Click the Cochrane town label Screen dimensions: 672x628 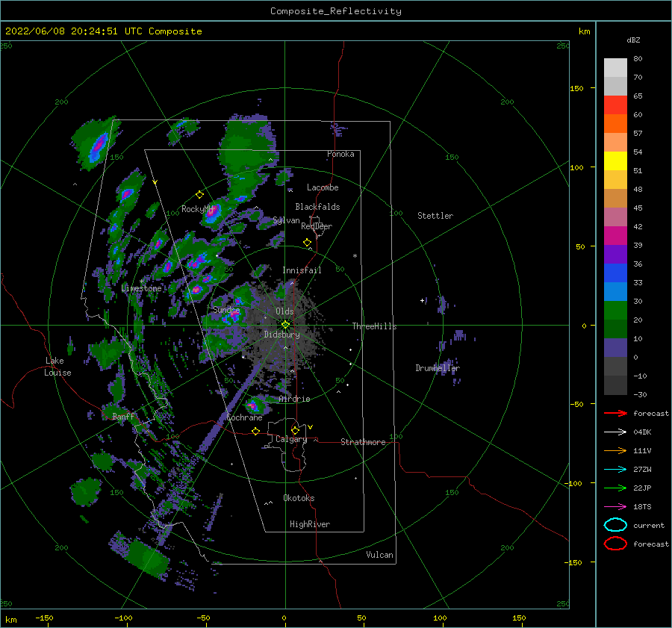tap(244, 417)
